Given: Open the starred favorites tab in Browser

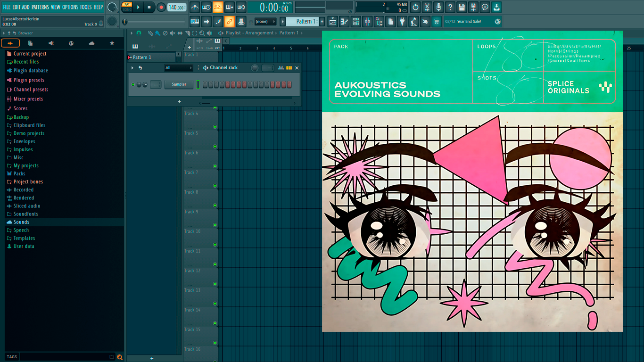Looking at the screenshot, I should click(112, 43).
